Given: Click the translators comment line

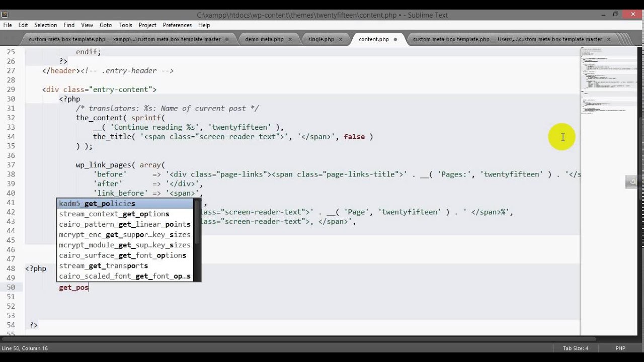Looking at the screenshot, I should [168, 109].
